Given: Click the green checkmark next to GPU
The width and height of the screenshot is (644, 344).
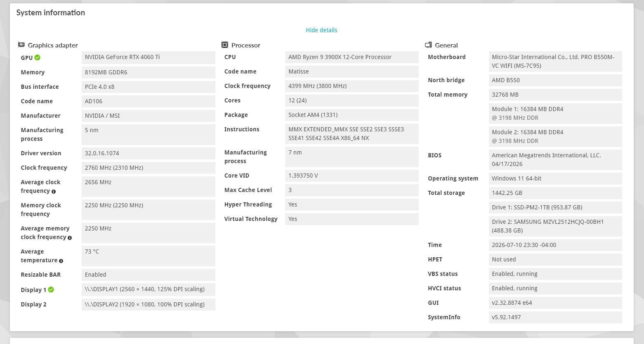Looking at the screenshot, I should click(38, 57).
